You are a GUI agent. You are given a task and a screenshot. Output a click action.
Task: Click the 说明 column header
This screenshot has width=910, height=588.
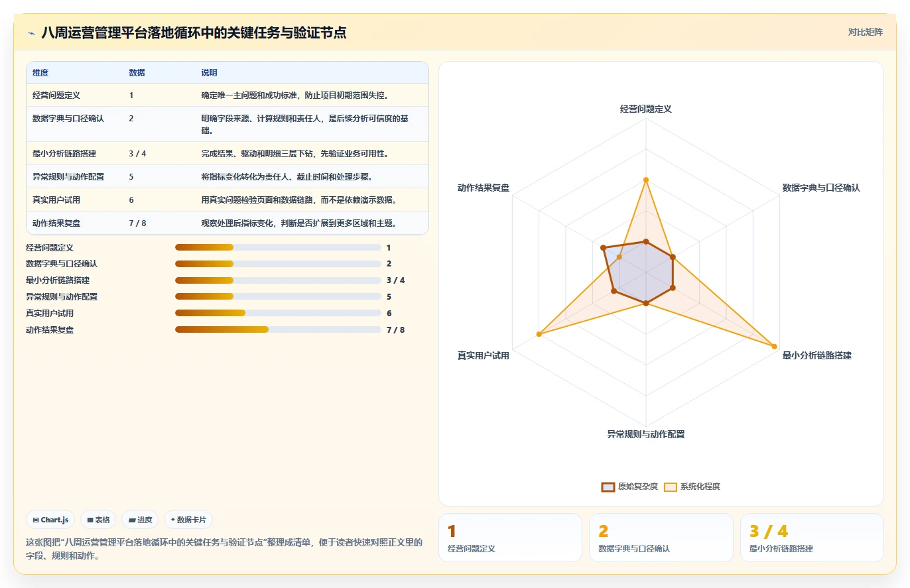(x=209, y=73)
